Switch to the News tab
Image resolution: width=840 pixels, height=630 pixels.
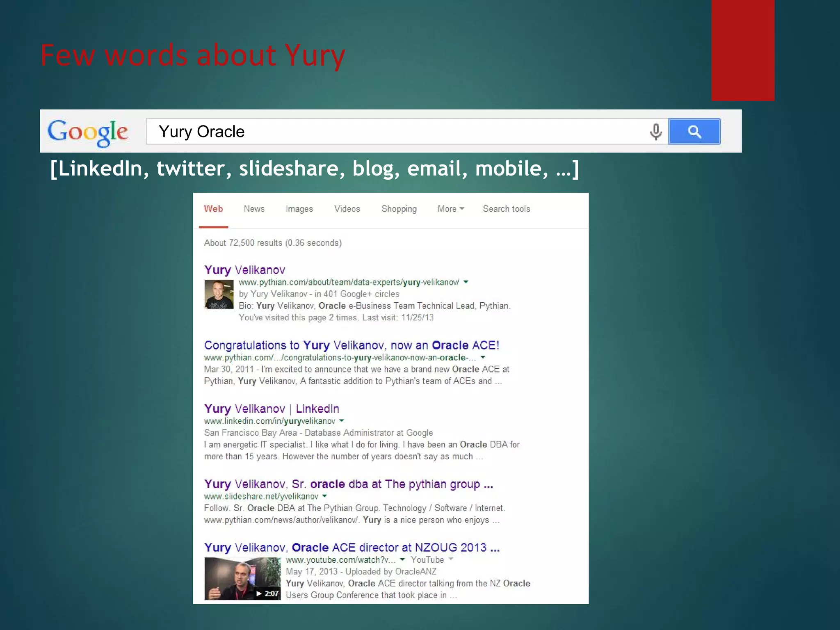254,209
